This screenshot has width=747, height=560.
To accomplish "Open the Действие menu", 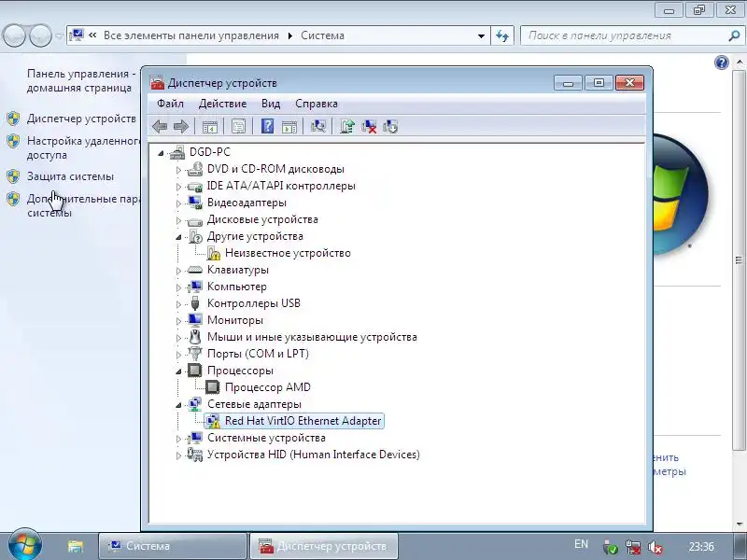I will tap(222, 104).
